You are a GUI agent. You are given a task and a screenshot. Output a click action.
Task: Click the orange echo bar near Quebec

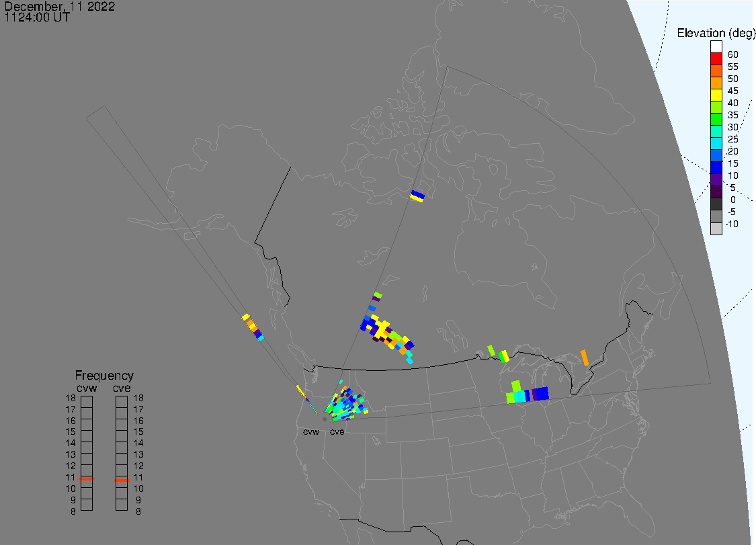click(x=585, y=358)
